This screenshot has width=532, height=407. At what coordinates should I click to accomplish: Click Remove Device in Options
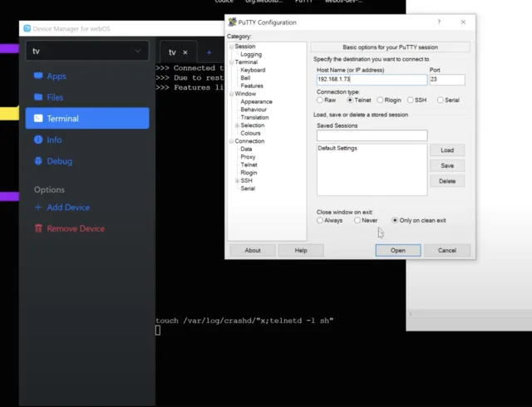point(69,228)
